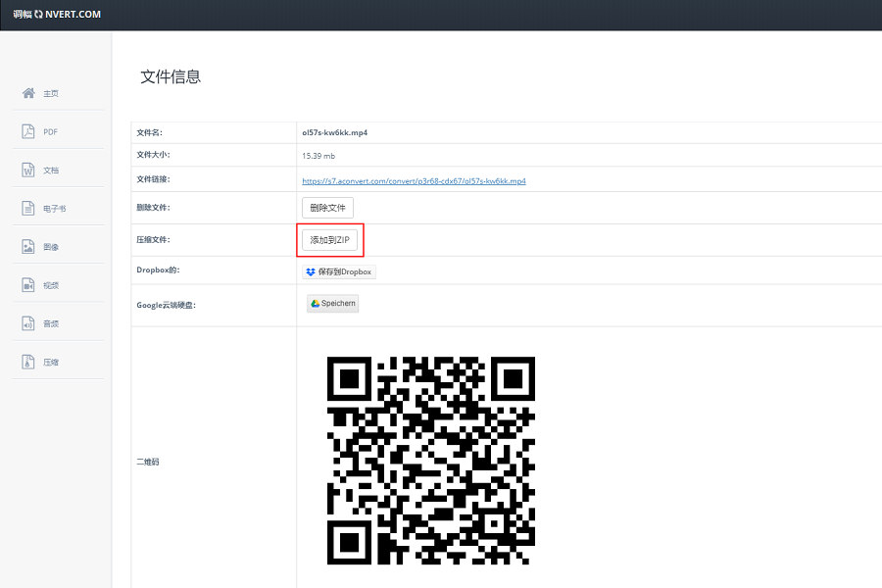The image size is (882, 588).
Task: Click the 二维码 row label
Action: (148, 462)
